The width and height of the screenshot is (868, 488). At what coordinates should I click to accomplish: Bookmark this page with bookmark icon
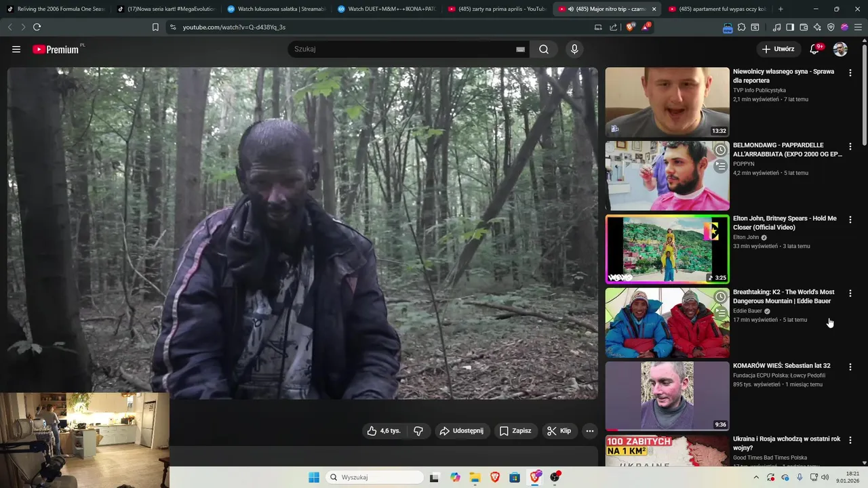pos(155,27)
